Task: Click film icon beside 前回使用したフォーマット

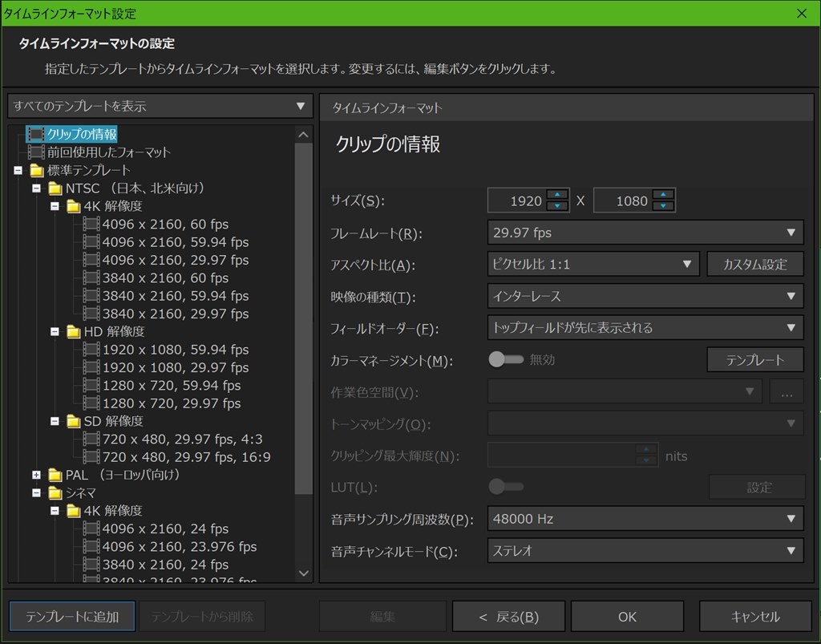Action: [x=36, y=152]
